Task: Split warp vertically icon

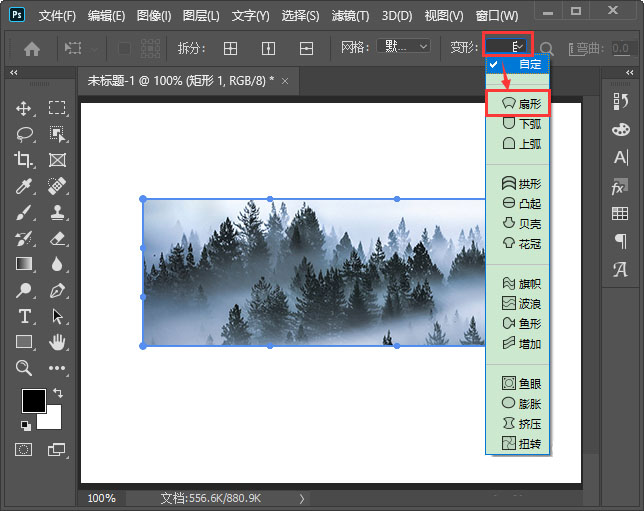Action: click(268, 48)
